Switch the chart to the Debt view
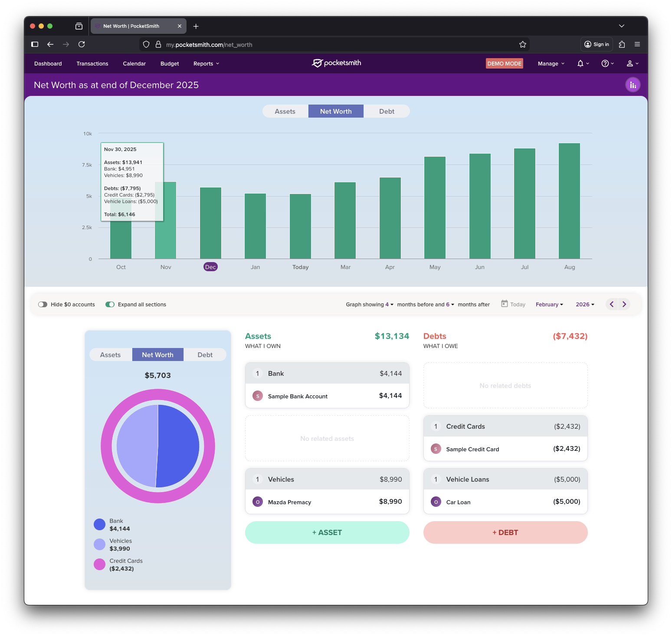 387,112
